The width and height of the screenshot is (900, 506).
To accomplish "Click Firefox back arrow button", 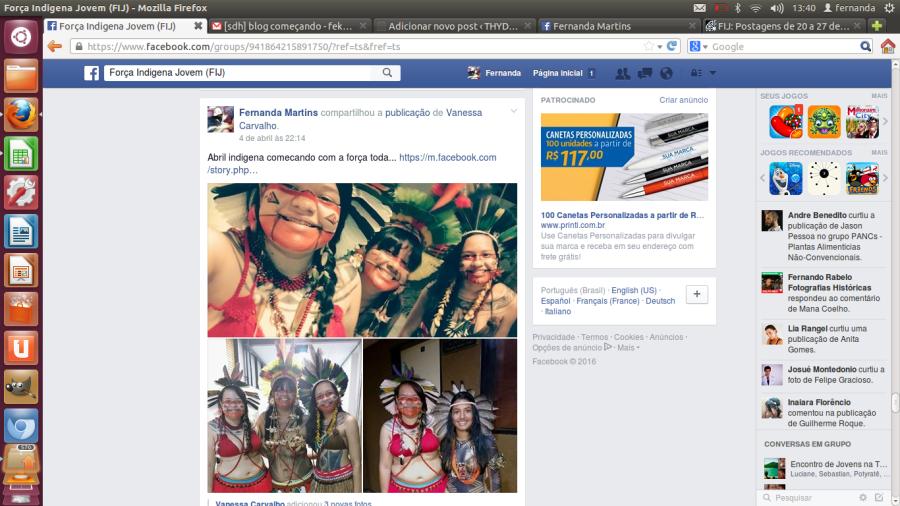I will tap(55, 46).
